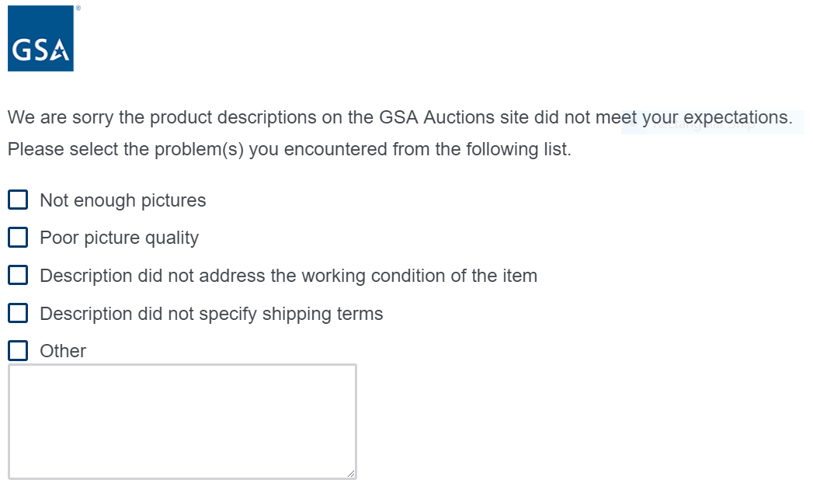The height and width of the screenshot is (504, 813).
Task: Click the 'Poor picture quality' label text
Action: click(x=119, y=238)
